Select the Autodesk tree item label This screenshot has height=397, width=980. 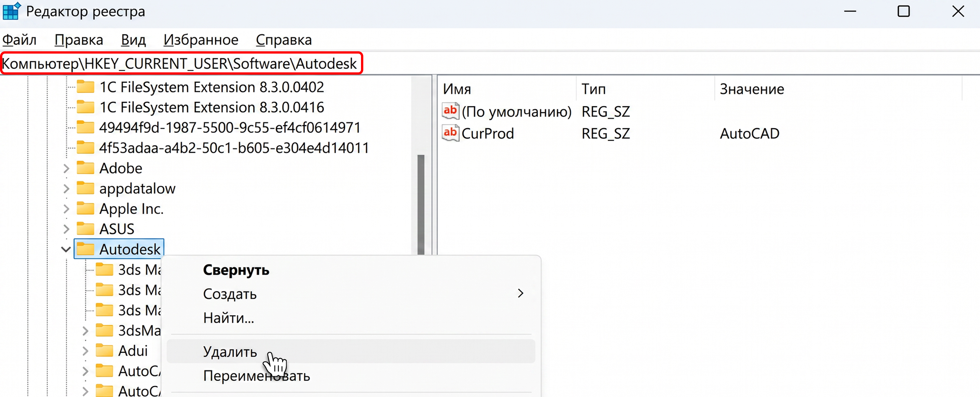pyautogui.click(x=130, y=249)
